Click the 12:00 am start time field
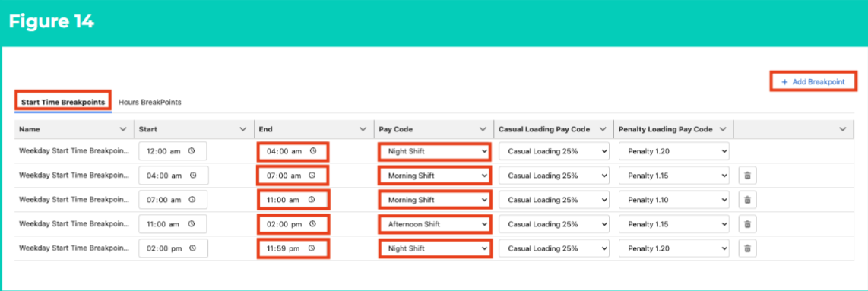Image resolution: width=868 pixels, height=291 pixels. 173,151
